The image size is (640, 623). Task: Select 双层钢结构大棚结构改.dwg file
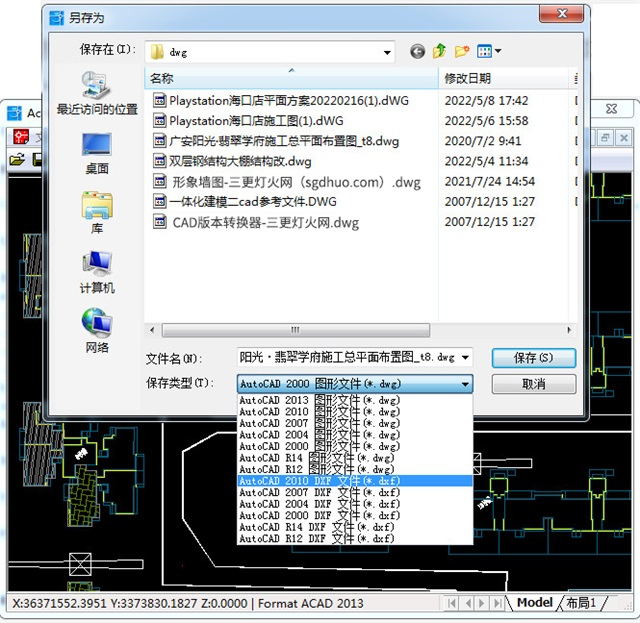point(232,161)
